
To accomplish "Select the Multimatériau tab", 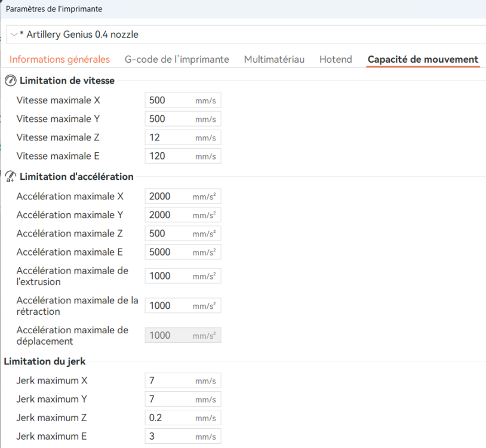I will [x=274, y=59].
